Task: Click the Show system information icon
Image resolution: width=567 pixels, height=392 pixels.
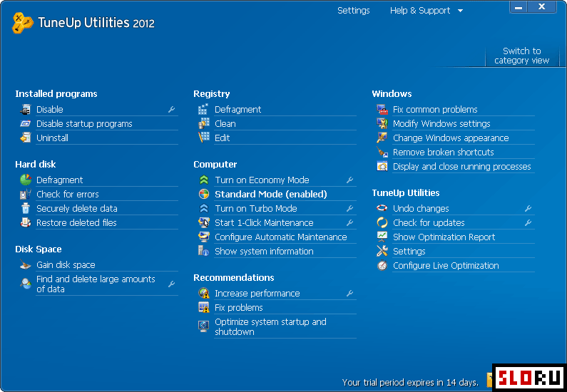Action: pos(203,251)
